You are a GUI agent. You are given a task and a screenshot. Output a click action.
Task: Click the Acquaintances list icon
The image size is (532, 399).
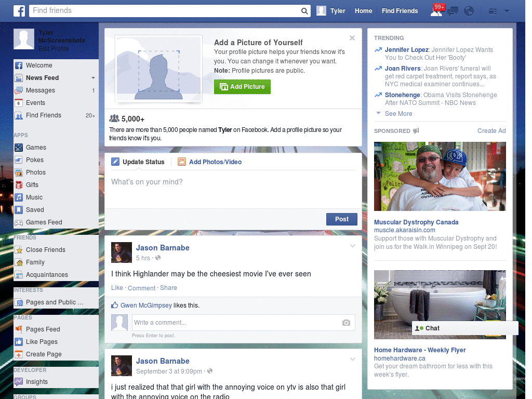coord(19,275)
